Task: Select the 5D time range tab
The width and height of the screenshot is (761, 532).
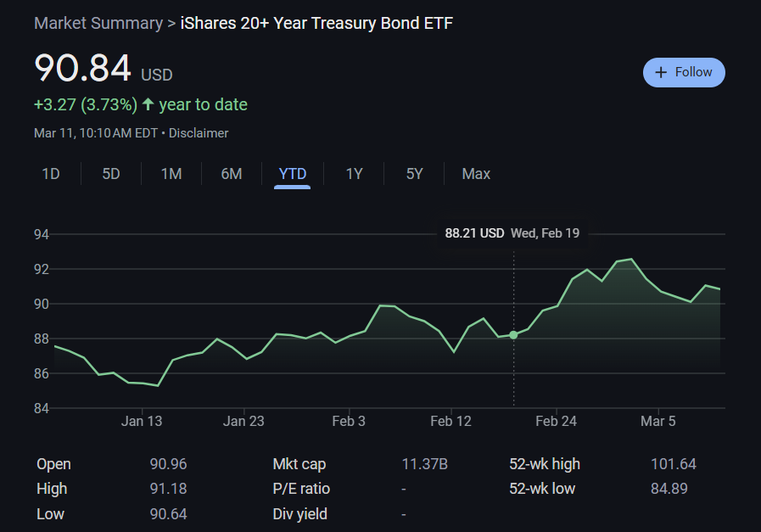Action: (x=111, y=174)
